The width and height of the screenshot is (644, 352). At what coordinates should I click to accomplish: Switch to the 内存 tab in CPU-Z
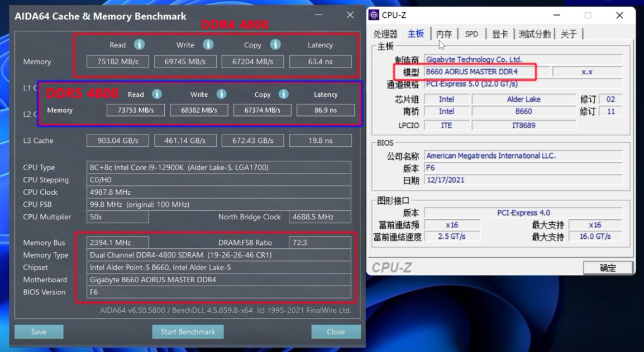tap(444, 33)
